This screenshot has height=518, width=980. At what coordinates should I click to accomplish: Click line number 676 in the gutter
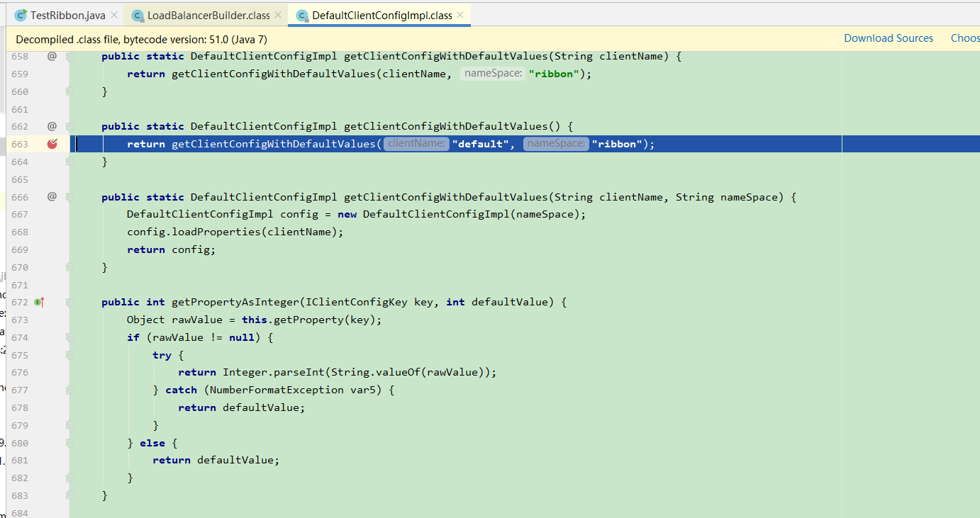[x=20, y=373]
